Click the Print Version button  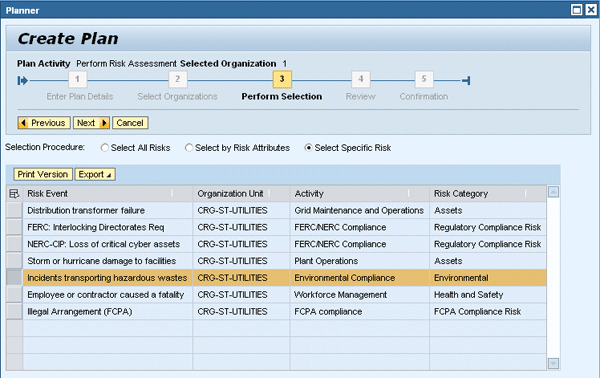tap(43, 174)
